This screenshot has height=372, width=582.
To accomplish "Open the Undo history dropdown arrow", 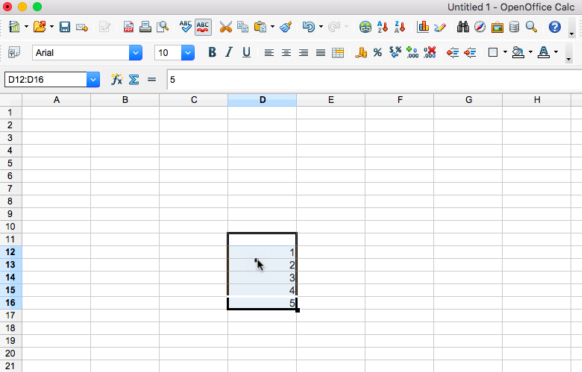I will coord(321,27).
